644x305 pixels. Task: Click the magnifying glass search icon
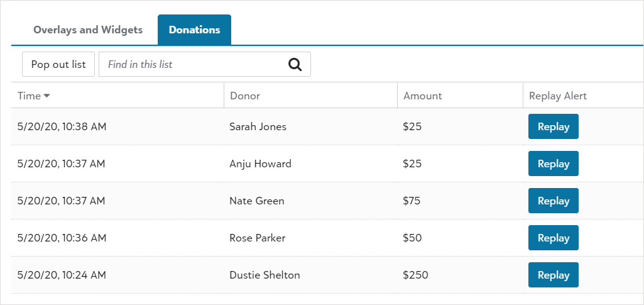[x=295, y=65]
